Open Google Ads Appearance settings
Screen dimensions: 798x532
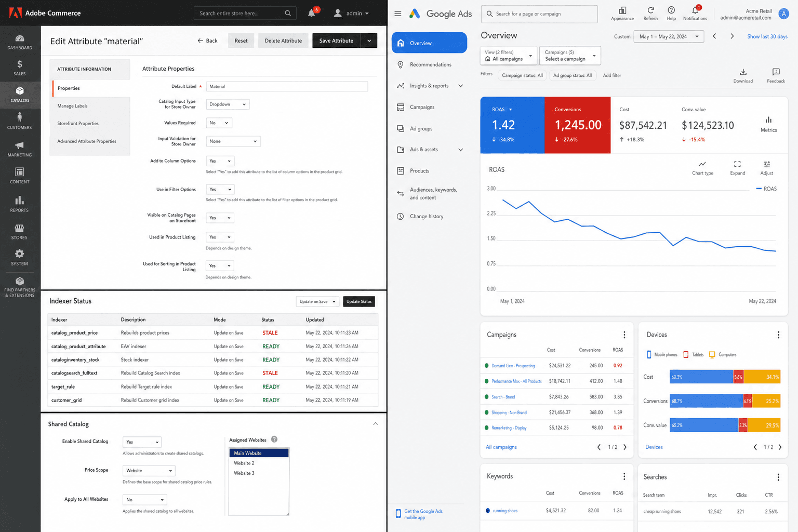tap(622, 14)
